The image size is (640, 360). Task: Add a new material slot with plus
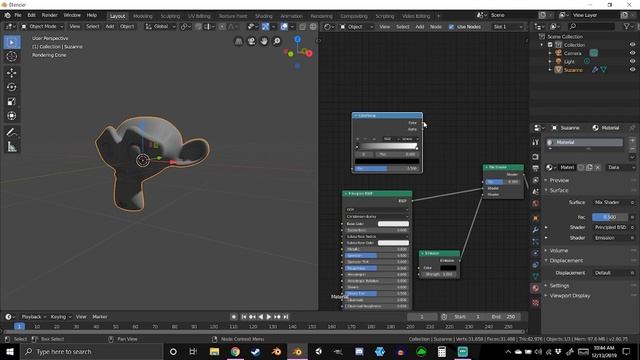point(632,141)
